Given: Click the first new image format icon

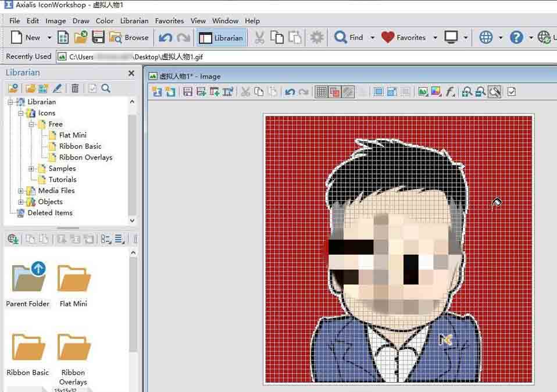Looking at the screenshot, I should pos(156,92).
